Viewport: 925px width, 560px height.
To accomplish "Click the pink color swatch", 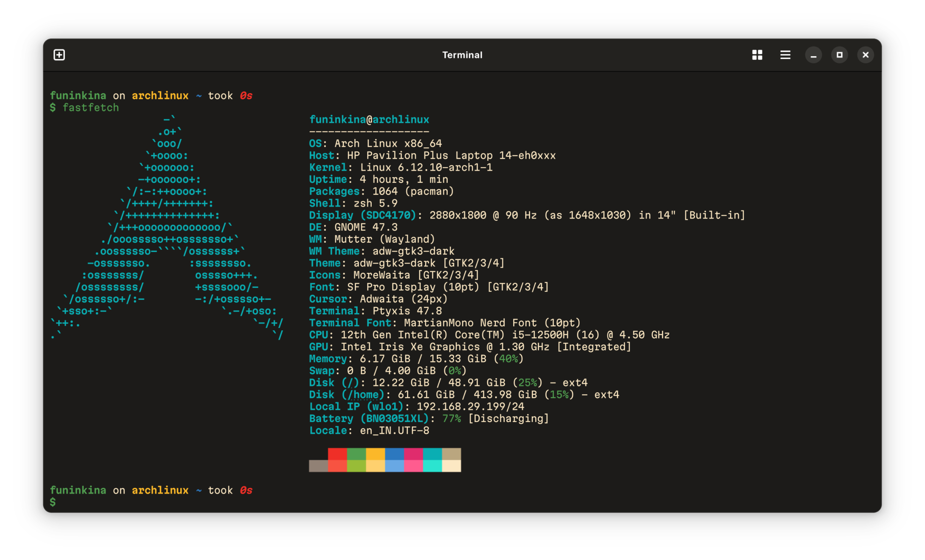I will click(x=413, y=460).
